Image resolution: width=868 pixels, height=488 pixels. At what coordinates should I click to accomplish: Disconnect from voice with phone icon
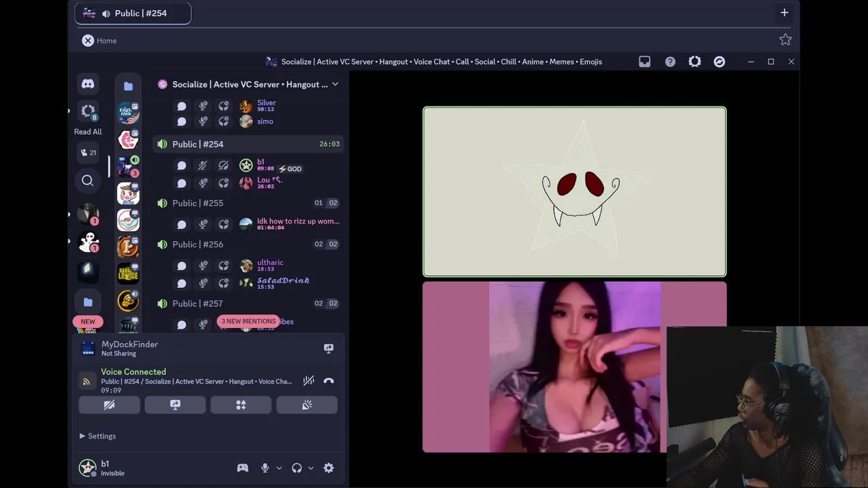click(x=329, y=381)
